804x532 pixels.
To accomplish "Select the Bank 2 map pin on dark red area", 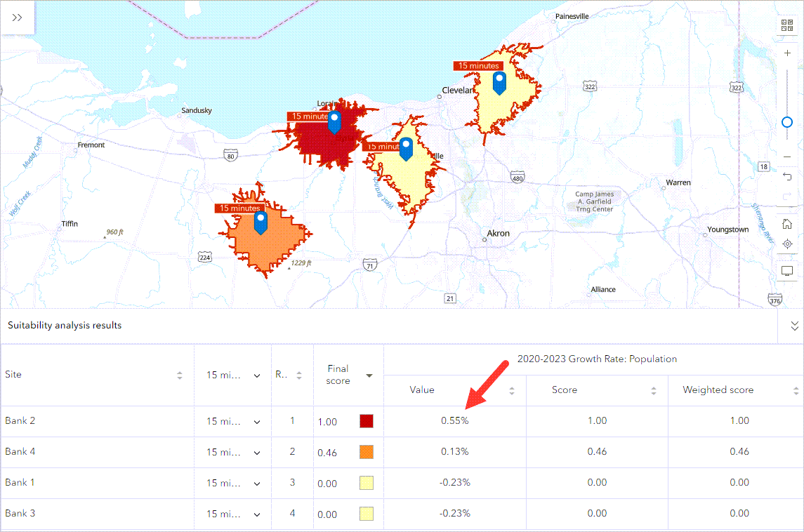I will pyautogui.click(x=334, y=122).
